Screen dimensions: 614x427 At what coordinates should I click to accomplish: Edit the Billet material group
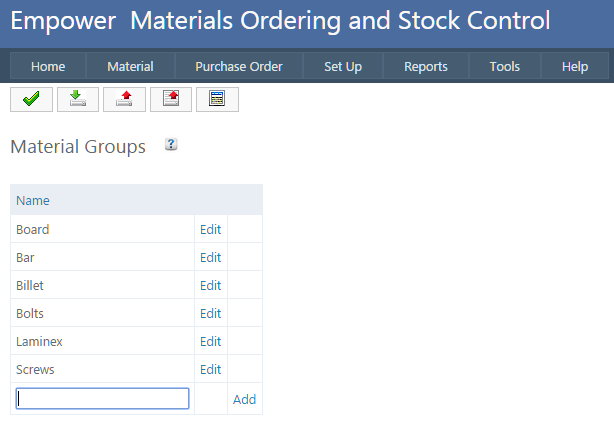click(210, 285)
